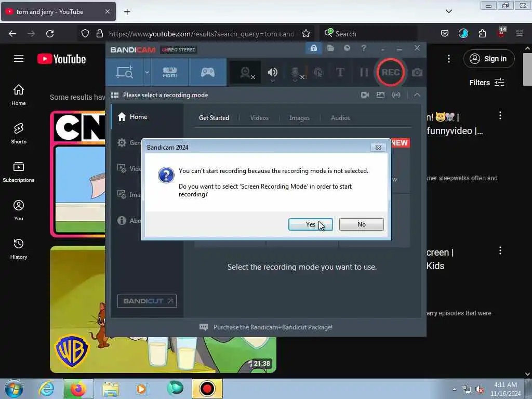Toggle the speaker sound icon
Image resolution: width=532 pixels, height=399 pixels.
[272, 72]
